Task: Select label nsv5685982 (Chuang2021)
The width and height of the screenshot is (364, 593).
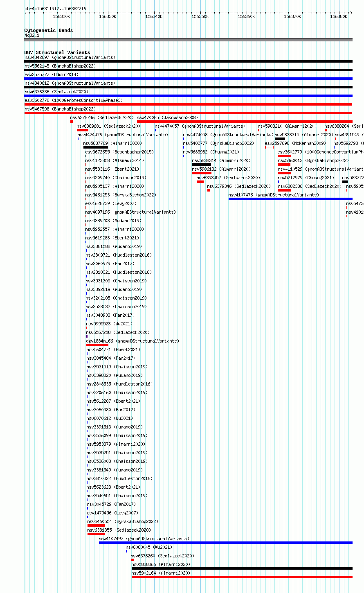Action: click(211, 152)
